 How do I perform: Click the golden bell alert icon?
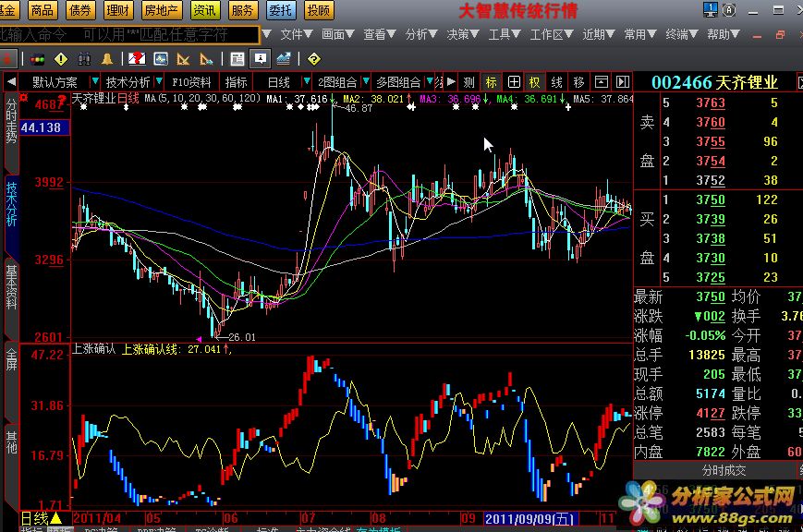pyautogui.click(x=107, y=59)
